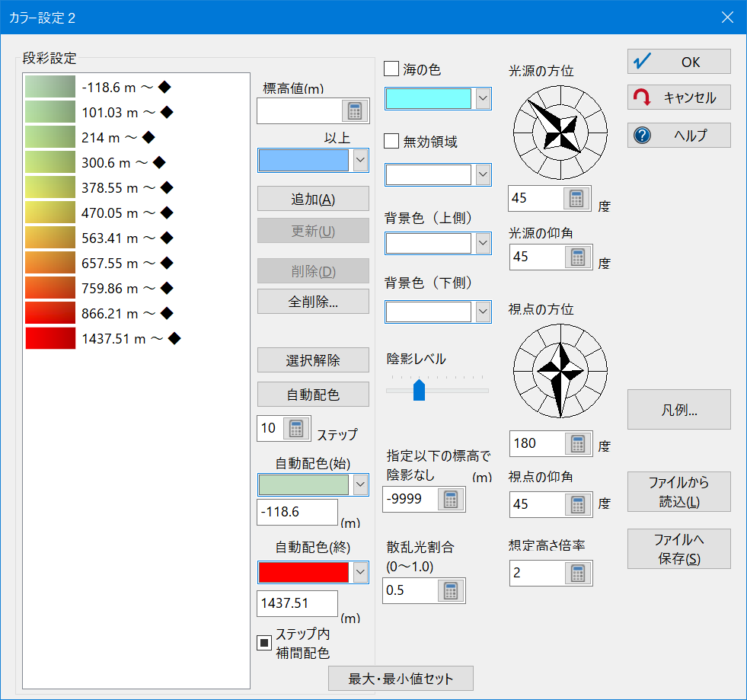
Task: Select the 866.21 m list row
Action: pos(136,314)
